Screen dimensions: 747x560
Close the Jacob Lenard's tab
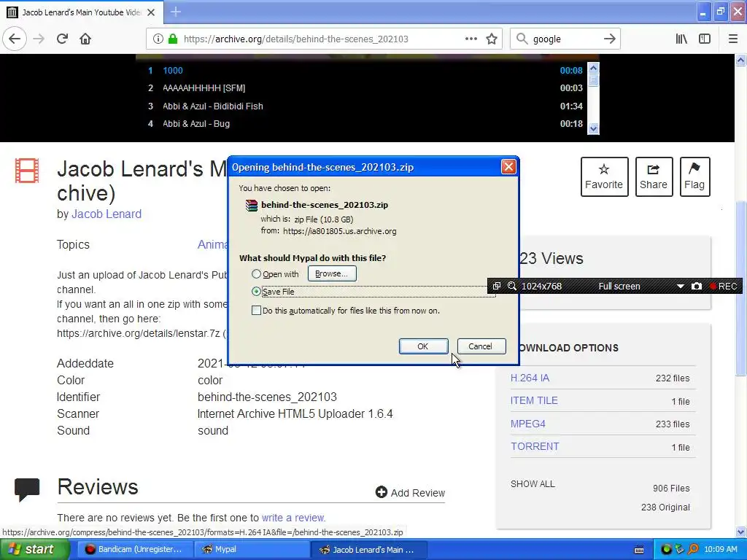click(x=151, y=12)
